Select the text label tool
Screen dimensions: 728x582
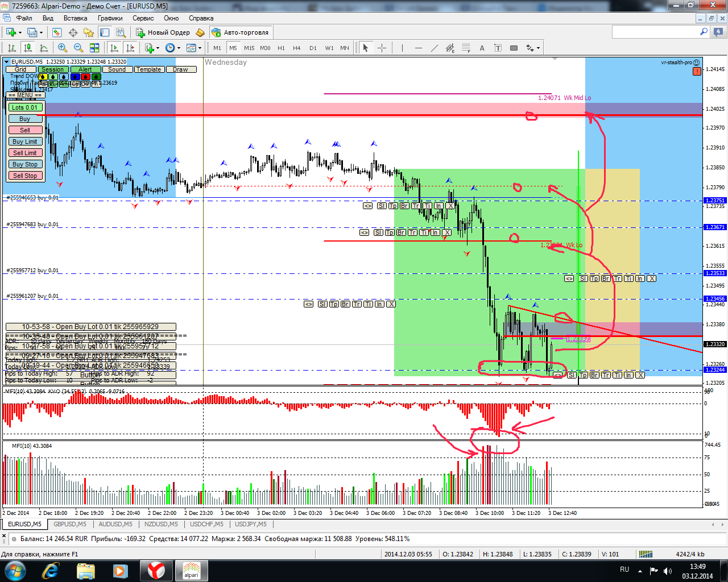498,48
